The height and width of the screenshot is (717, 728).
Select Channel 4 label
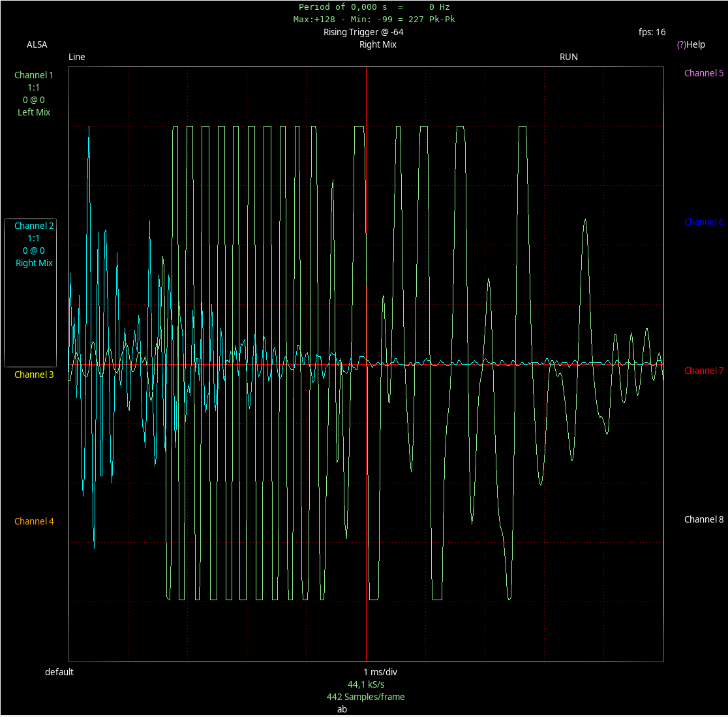(x=34, y=521)
